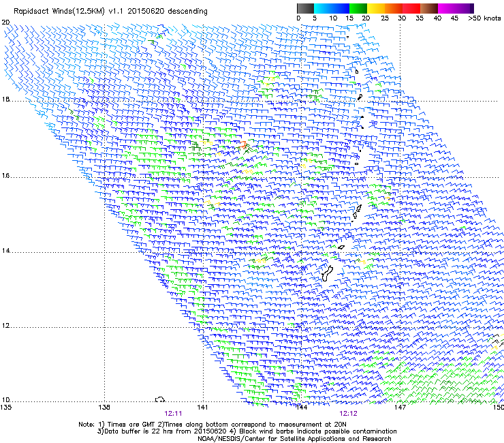Viewport: 504px width, 443px height.
Task: Click the gray 0-5 knots color swatch
Action: 305,8
